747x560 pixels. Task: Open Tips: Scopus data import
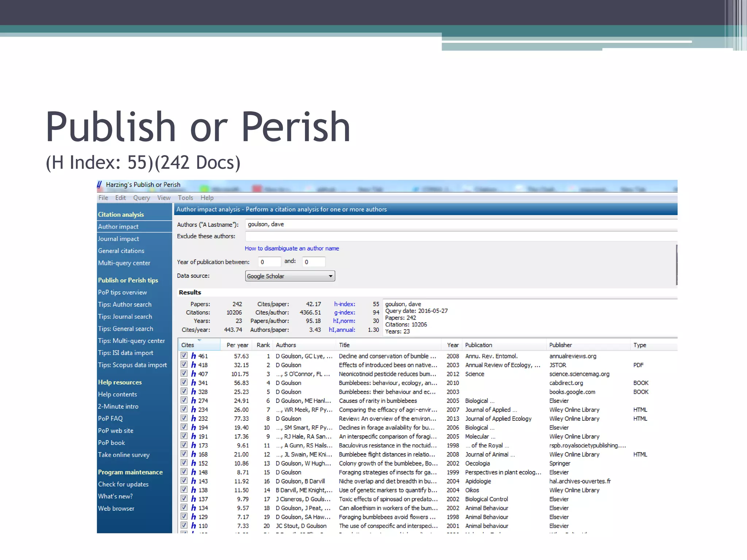coord(132,365)
